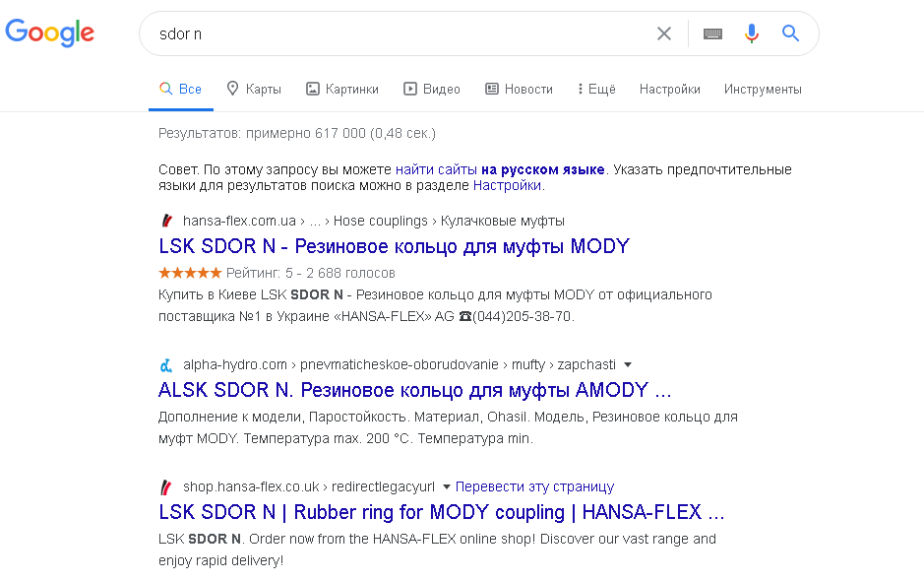Open the Ещё more options menu
This screenshot has height=582, width=924.
click(x=596, y=89)
